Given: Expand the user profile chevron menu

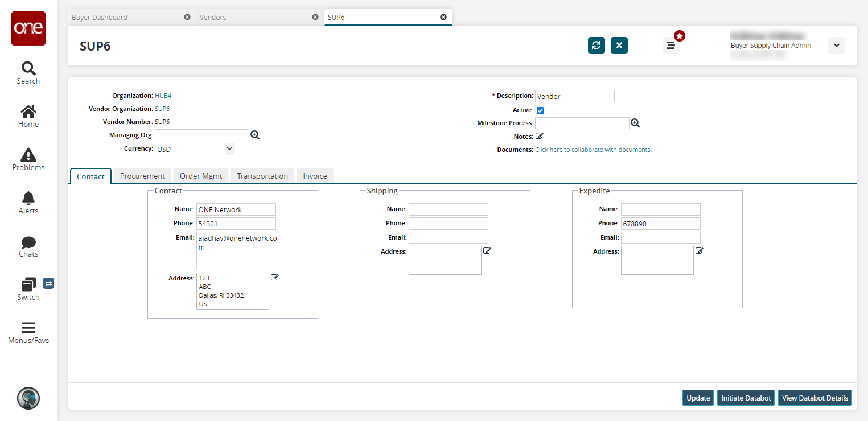Looking at the screenshot, I should pos(836,46).
